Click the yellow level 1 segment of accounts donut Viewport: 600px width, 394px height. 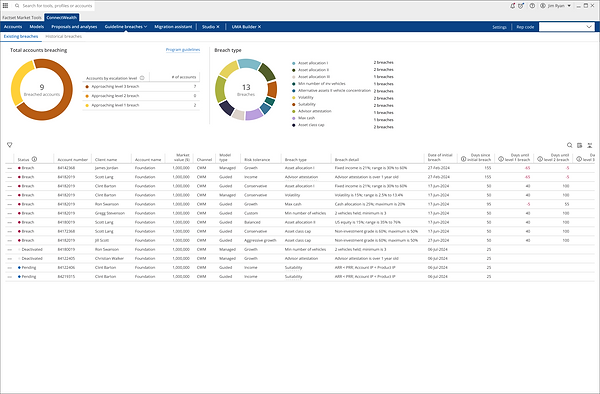(18, 80)
